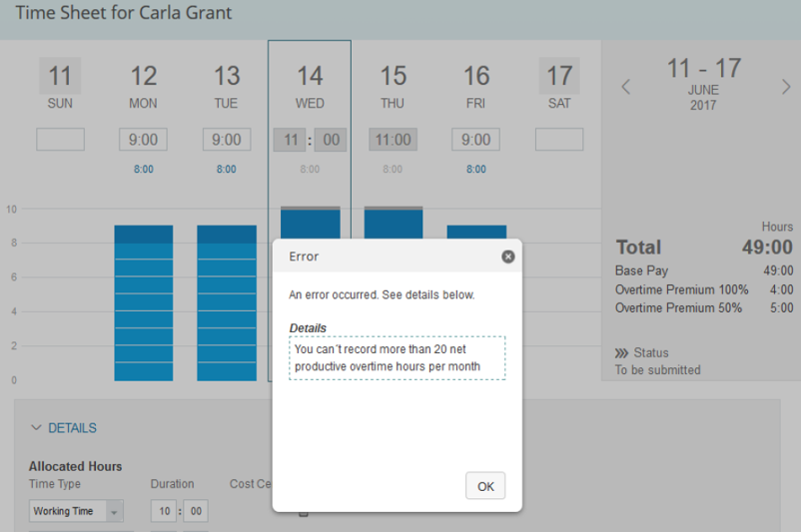Go to previous week using left chevron
This screenshot has height=532, width=801.
[626, 87]
